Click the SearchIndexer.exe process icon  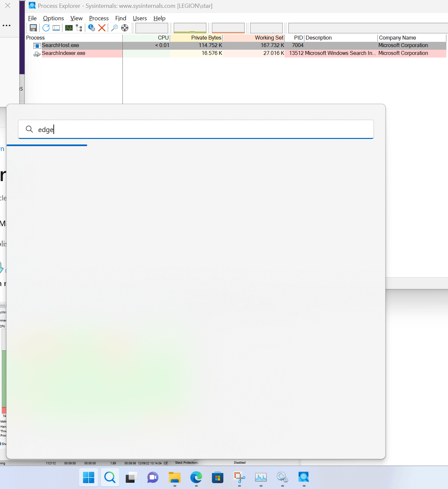pos(37,53)
